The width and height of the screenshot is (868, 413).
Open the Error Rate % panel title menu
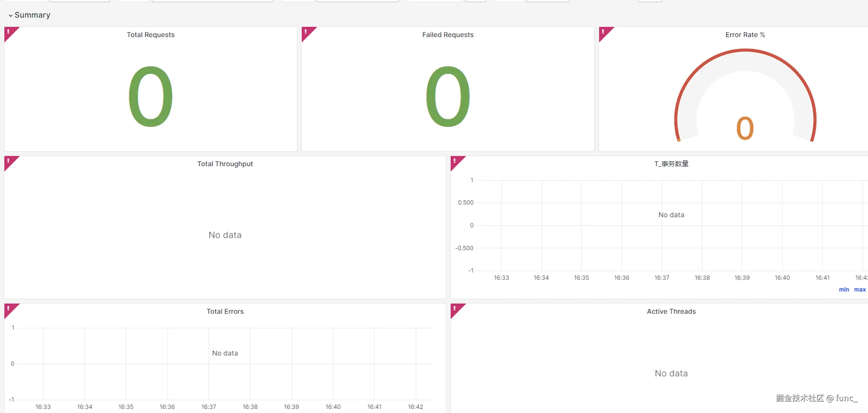(x=745, y=35)
